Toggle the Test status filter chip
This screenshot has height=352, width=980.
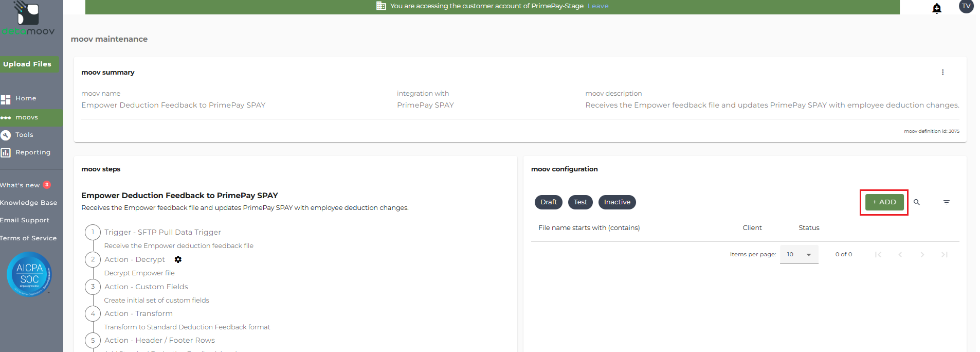[x=580, y=202]
